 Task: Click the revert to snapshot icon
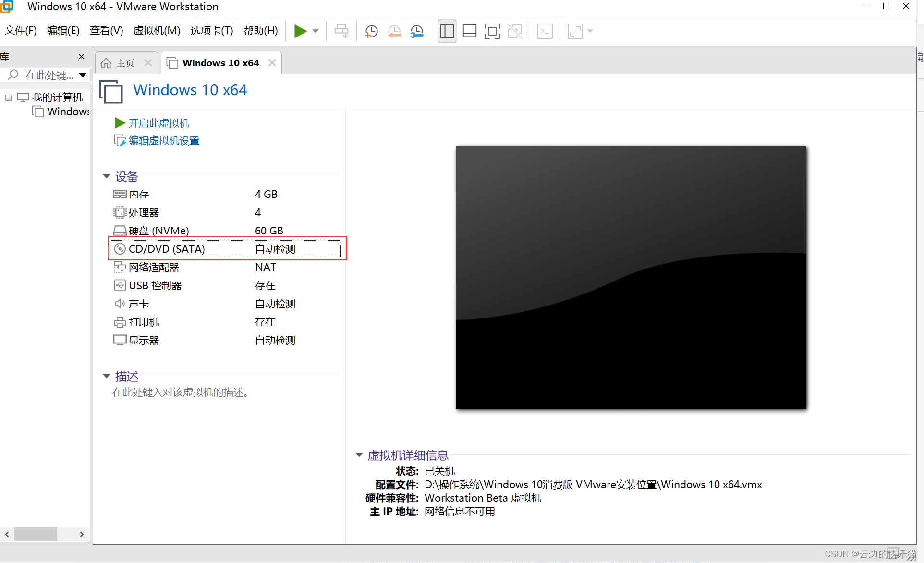click(x=394, y=32)
